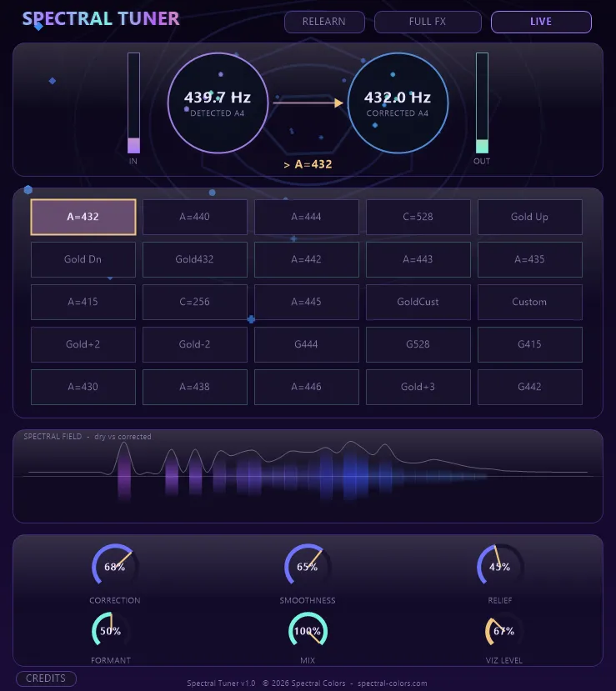Activate the A=446 preset
This screenshot has width=616, height=691.
coord(306,387)
